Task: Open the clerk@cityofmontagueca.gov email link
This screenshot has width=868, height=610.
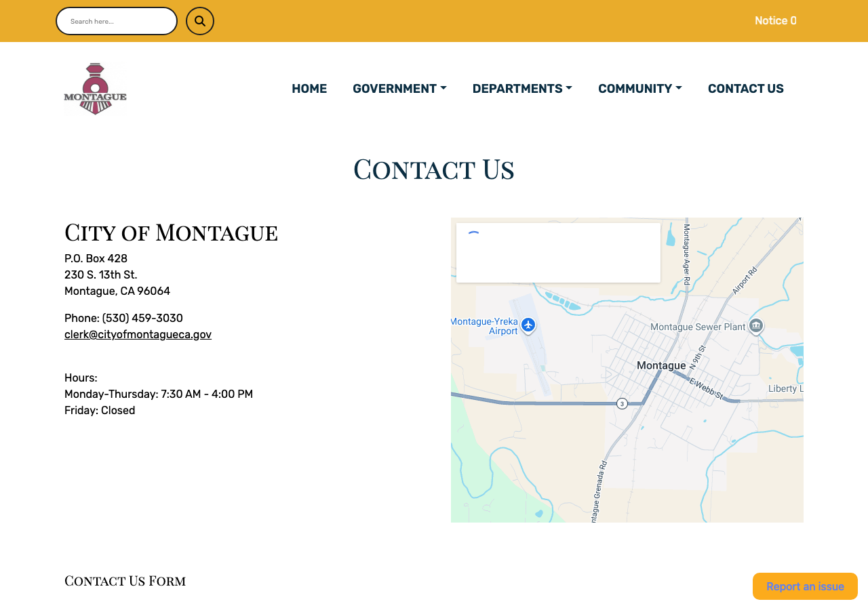Action: (x=138, y=334)
